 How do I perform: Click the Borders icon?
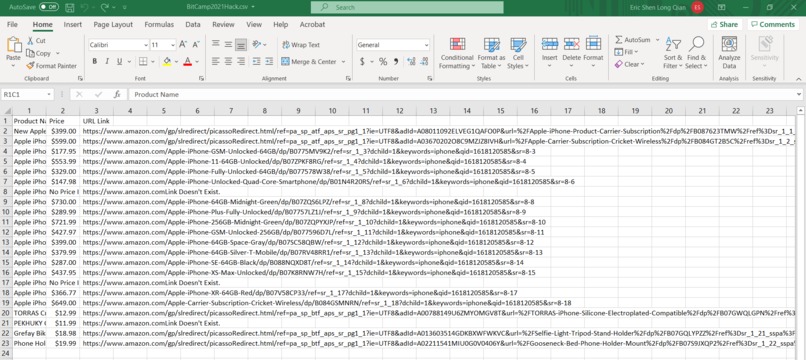tap(143, 62)
